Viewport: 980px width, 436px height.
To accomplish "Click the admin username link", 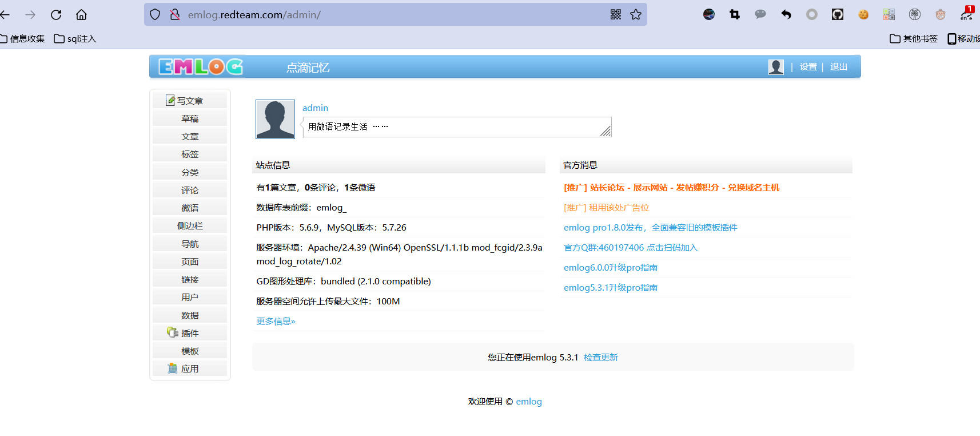I will point(315,108).
